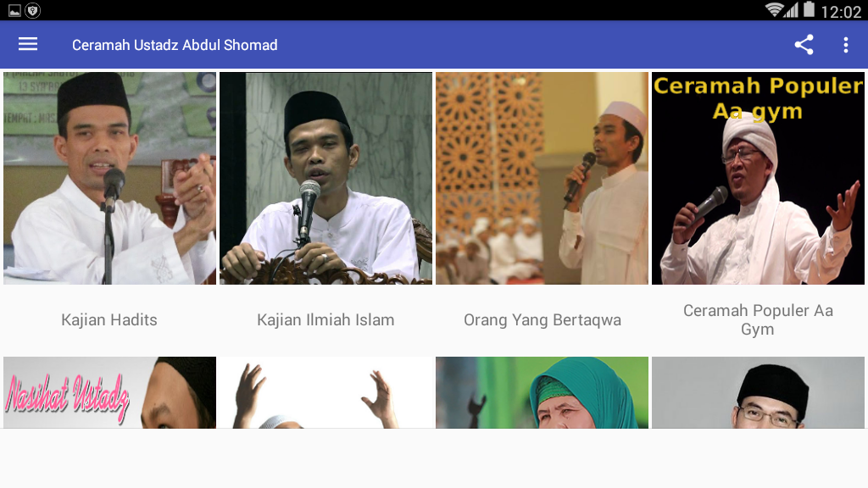Open the Kajian Ilmiah Islam thumbnail
The width and height of the screenshot is (868, 488).
click(325, 178)
